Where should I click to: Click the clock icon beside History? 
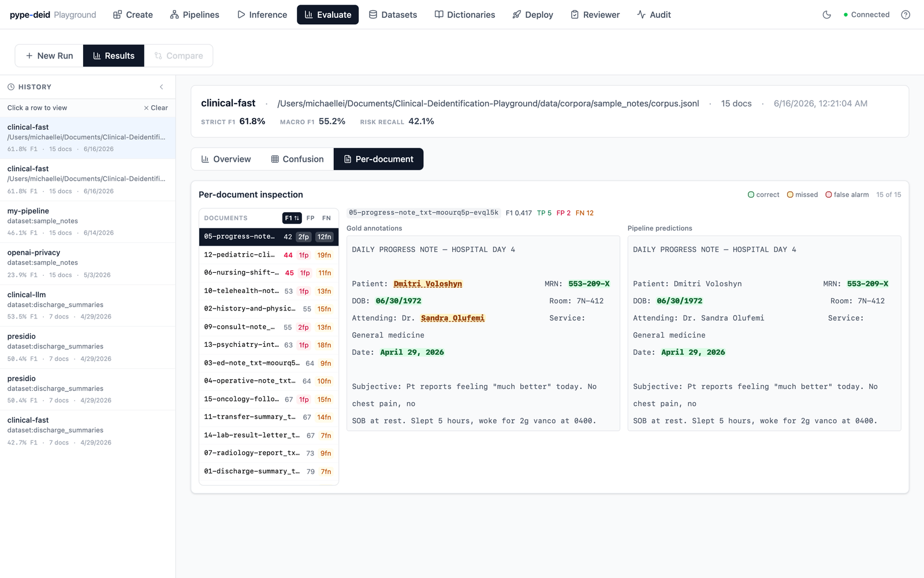coord(11,87)
